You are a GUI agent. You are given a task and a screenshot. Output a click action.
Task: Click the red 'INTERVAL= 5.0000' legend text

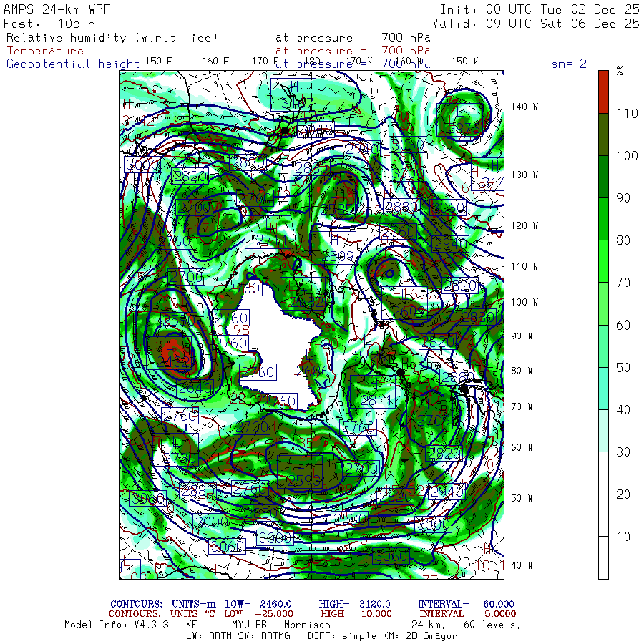[467, 613]
